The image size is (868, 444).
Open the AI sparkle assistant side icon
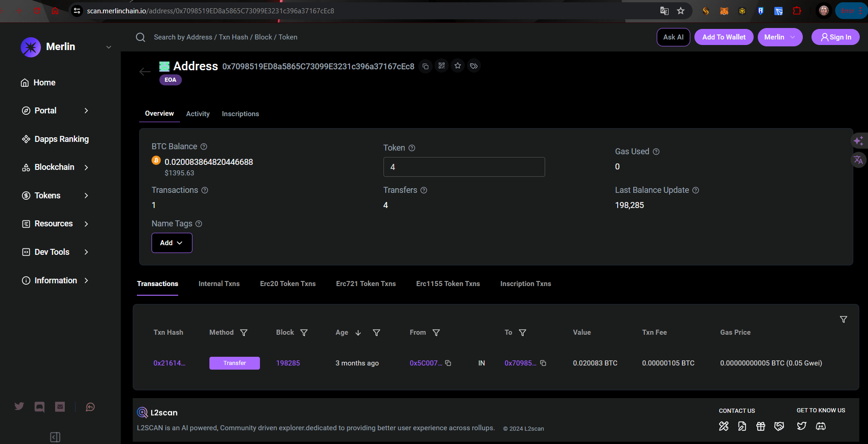[858, 141]
